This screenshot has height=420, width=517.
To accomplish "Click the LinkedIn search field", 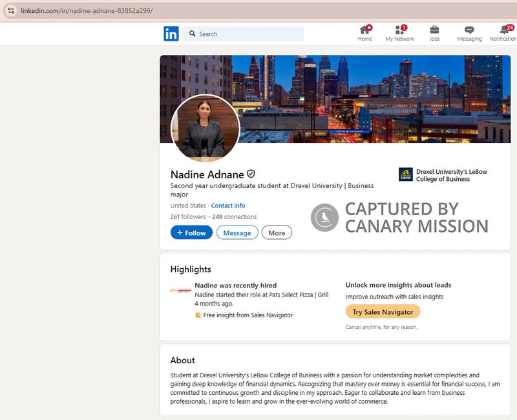I will pyautogui.click(x=243, y=34).
